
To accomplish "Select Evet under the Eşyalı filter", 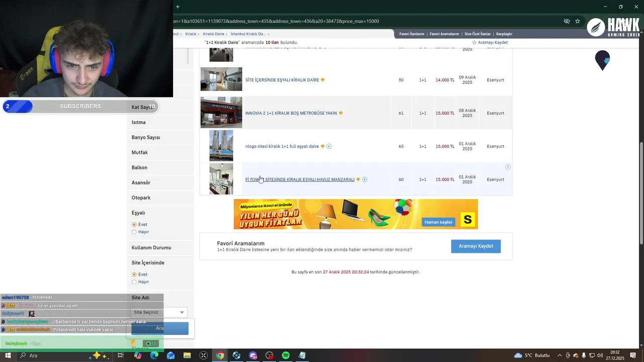I will [134, 225].
